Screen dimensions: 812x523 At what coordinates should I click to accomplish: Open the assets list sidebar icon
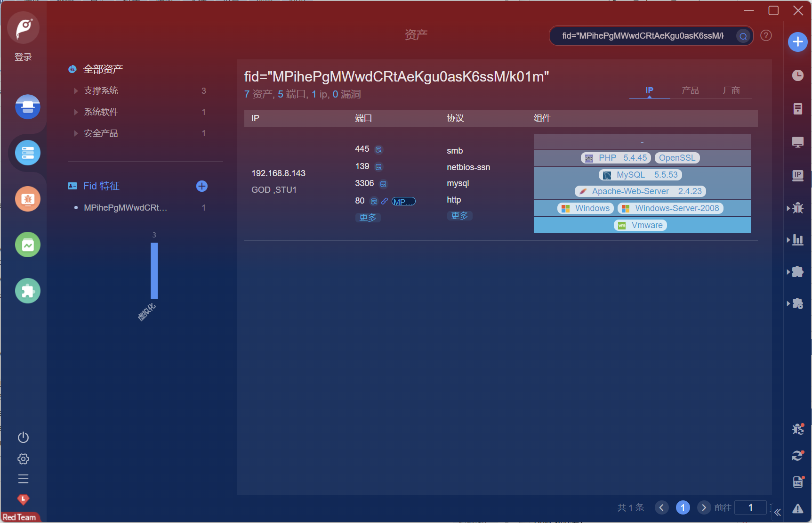pyautogui.click(x=28, y=153)
